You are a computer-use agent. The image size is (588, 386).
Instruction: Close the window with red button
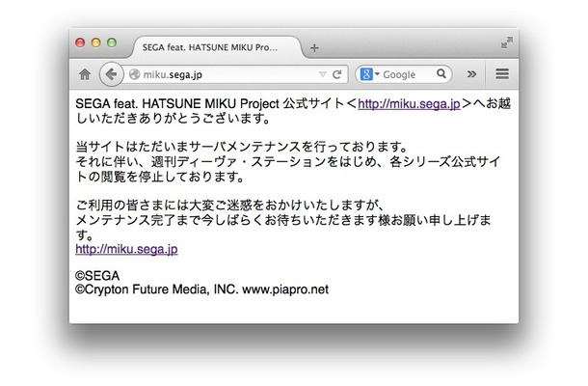(x=80, y=42)
